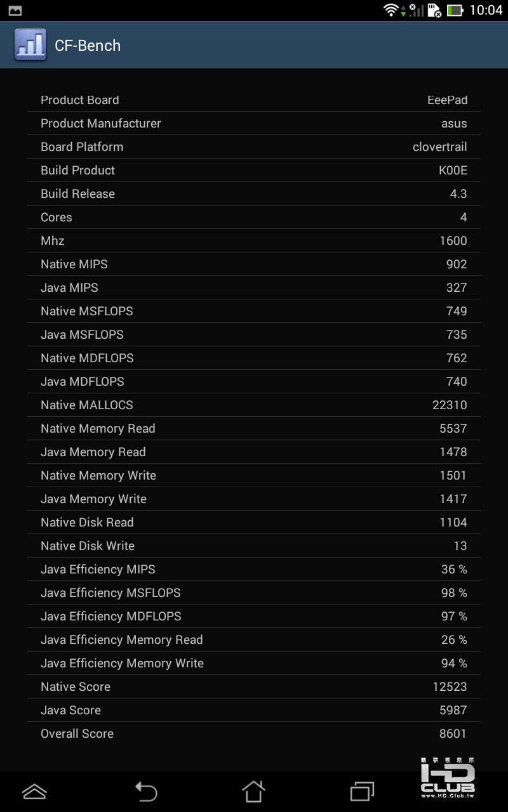This screenshot has height=812, width=508.
Task: Tap the up-arrow navigation bar icon
Action: click(34, 791)
